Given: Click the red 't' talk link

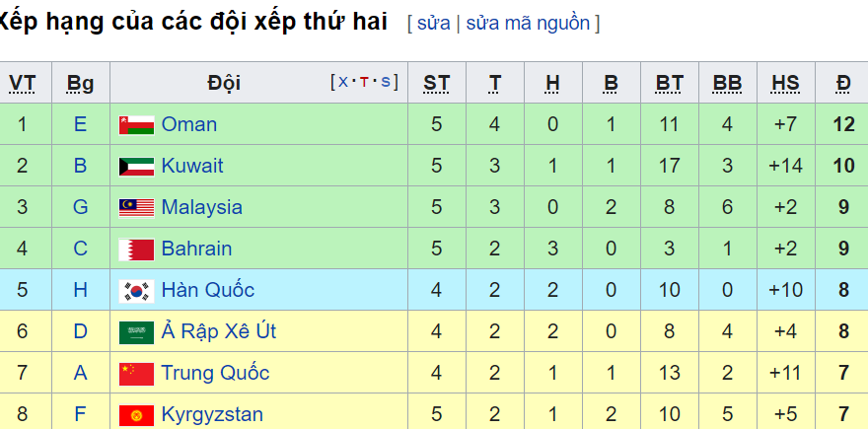Looking at the screenshot, I should coord(364,82).
